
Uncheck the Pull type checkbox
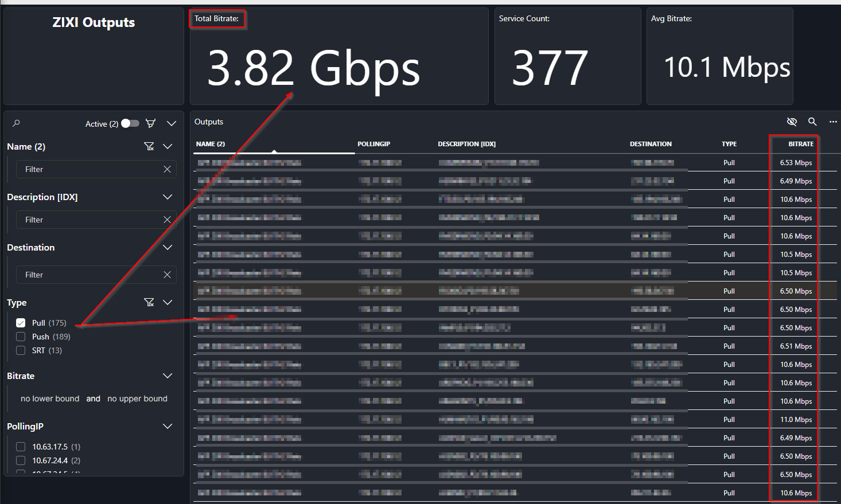click(x=21, y=323)
